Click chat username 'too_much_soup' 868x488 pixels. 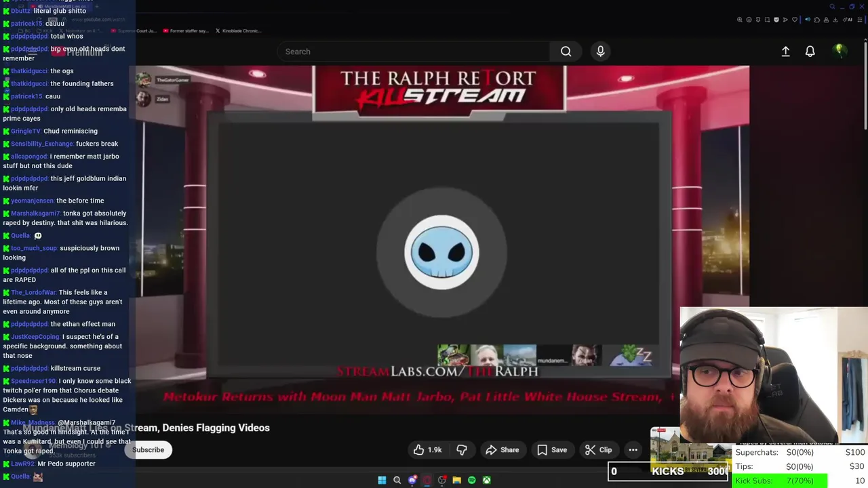pos(34,248)
